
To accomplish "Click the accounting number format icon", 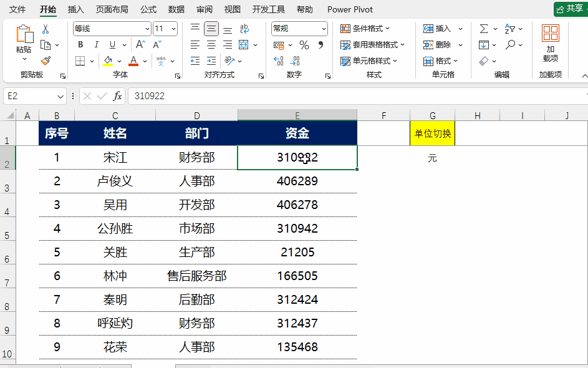I will (x=279, y=46).
